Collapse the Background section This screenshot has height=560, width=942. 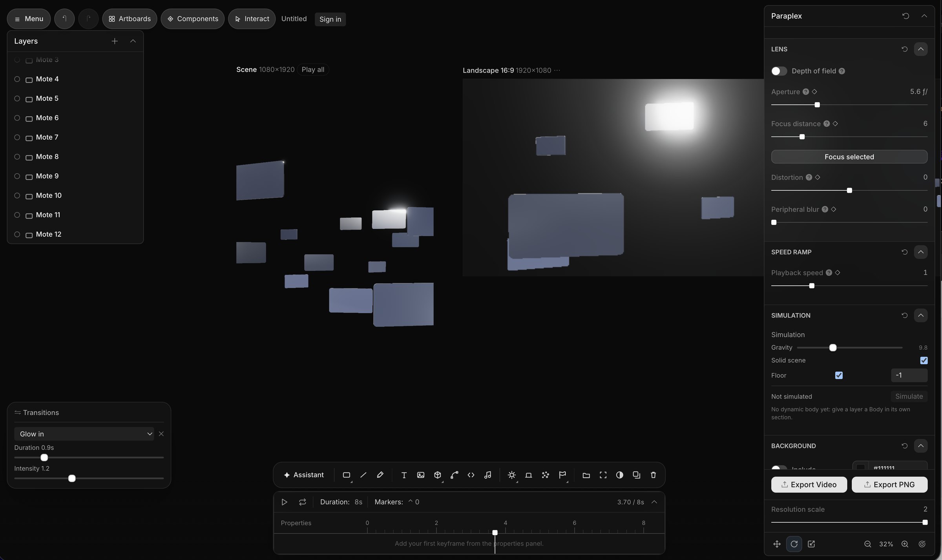click(x=921, y=446)
